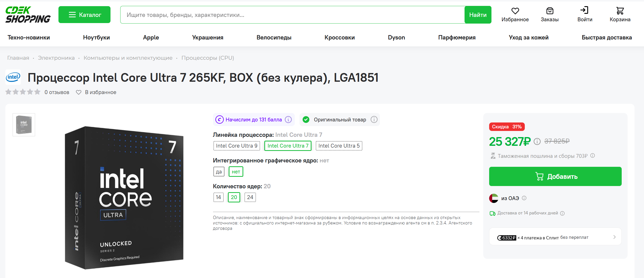Image resolution: width=644 pixels, height=278 pixels.
Task: Click the purple bonus points coin icon
Action: 219,120
